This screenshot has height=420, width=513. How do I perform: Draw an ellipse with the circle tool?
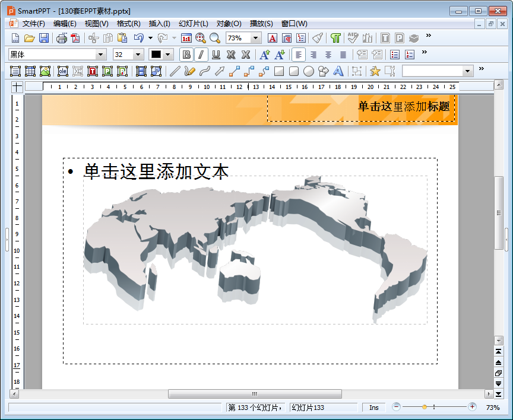click(309, 71)
